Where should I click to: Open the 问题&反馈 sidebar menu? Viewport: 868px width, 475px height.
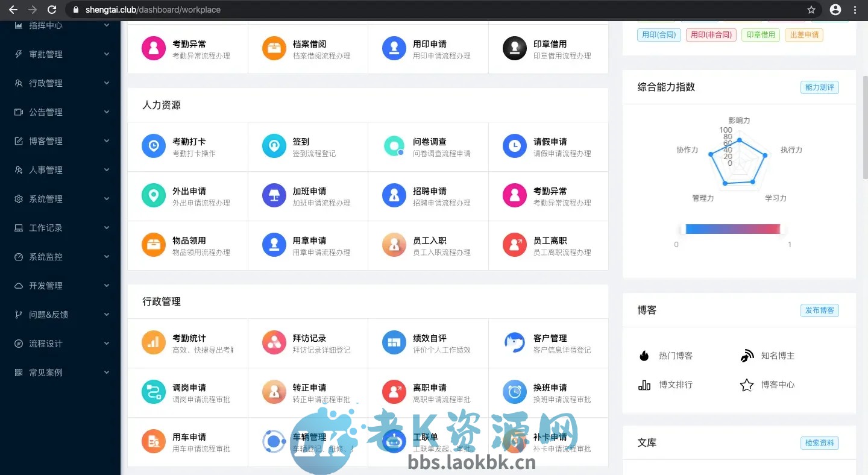click(x=60, y=315)
